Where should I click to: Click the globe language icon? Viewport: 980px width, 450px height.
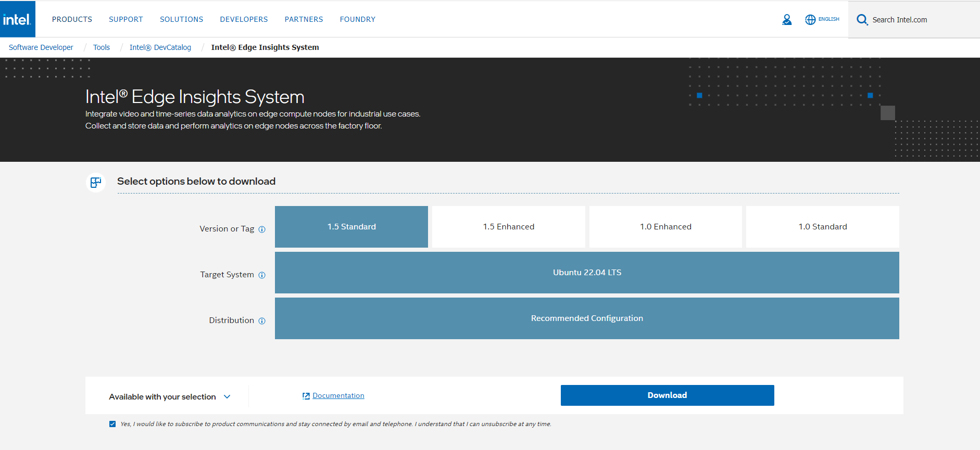[x=810, y=20]
